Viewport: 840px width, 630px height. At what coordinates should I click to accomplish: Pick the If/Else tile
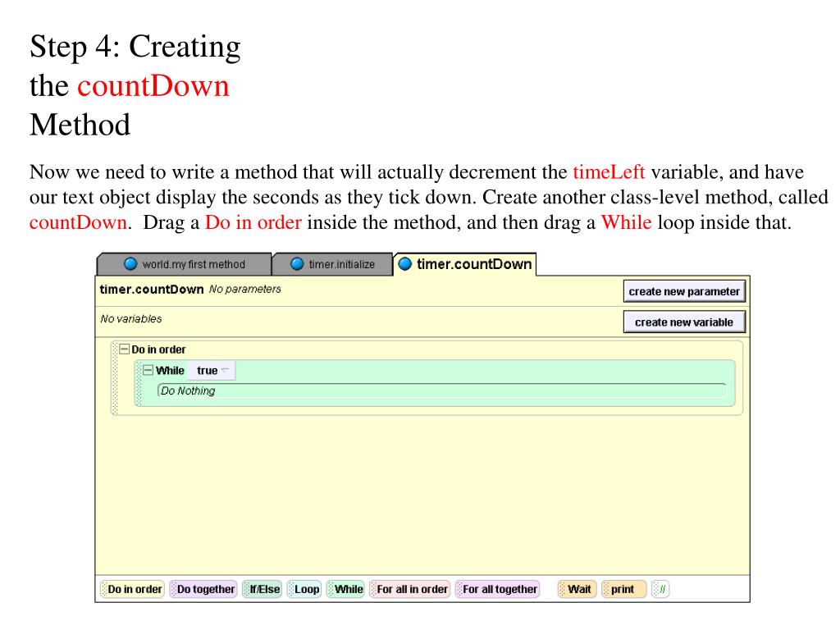click(x=262, y=589)
